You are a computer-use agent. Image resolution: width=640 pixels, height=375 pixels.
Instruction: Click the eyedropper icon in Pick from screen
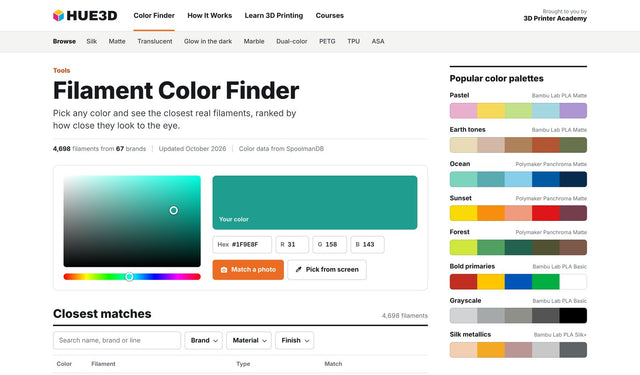pyautogui.click(x=298, y=270)
